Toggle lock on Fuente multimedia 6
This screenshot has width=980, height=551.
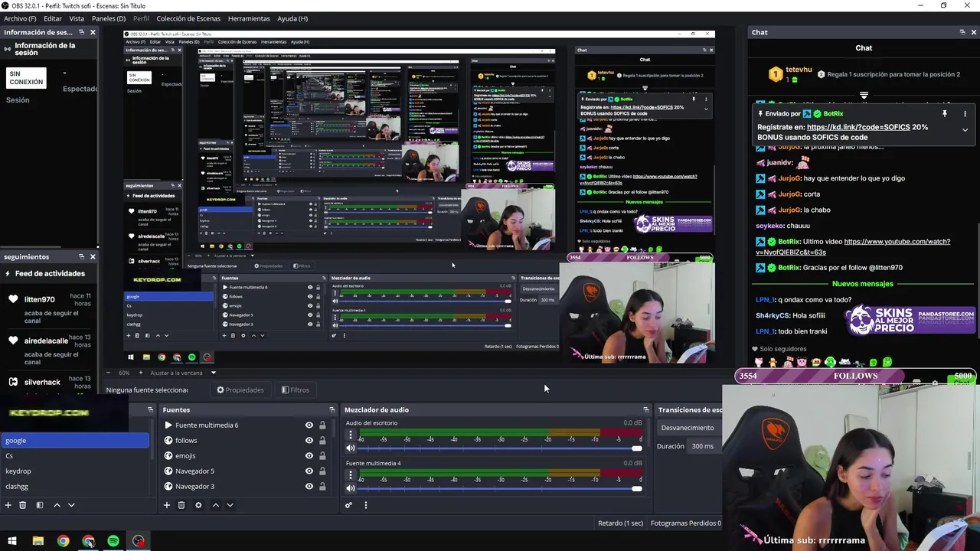tap(322, 425)
